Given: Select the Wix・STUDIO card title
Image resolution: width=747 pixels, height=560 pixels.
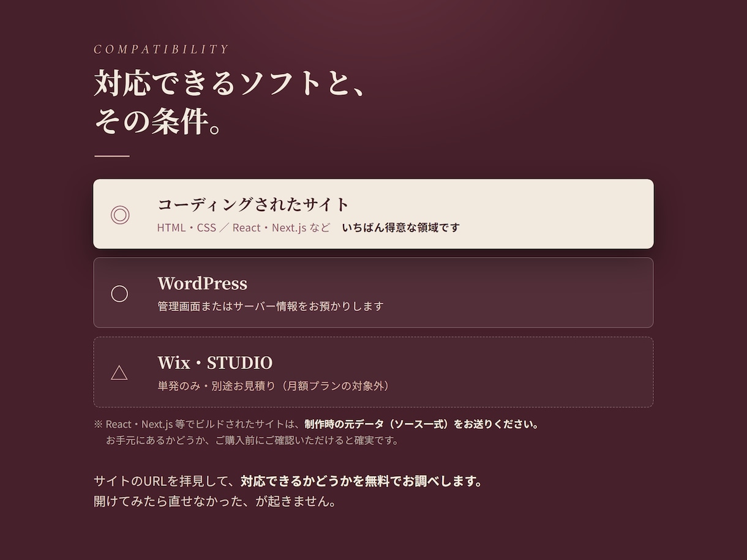Looking at the screenshot, I should click(215, 362).
